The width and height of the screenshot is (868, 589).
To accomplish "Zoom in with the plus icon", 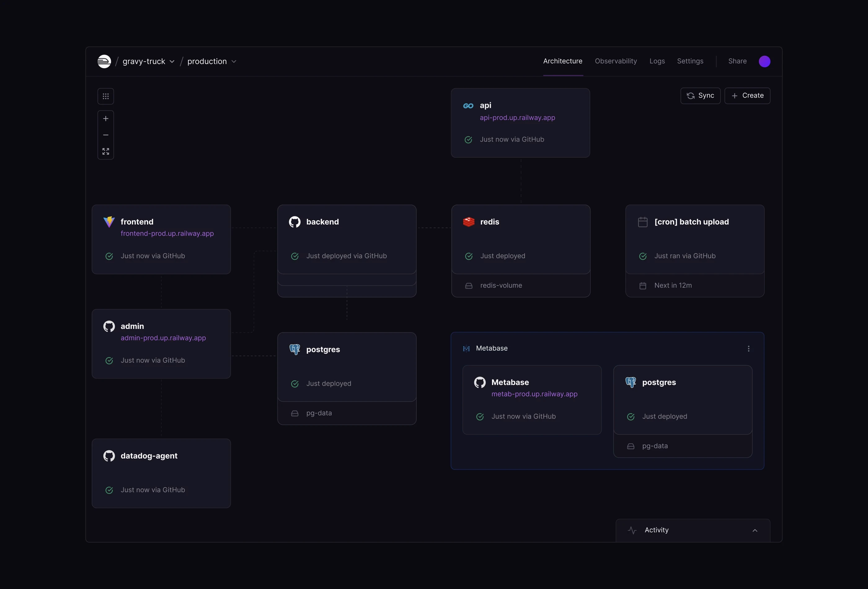I will coord(106,118).
